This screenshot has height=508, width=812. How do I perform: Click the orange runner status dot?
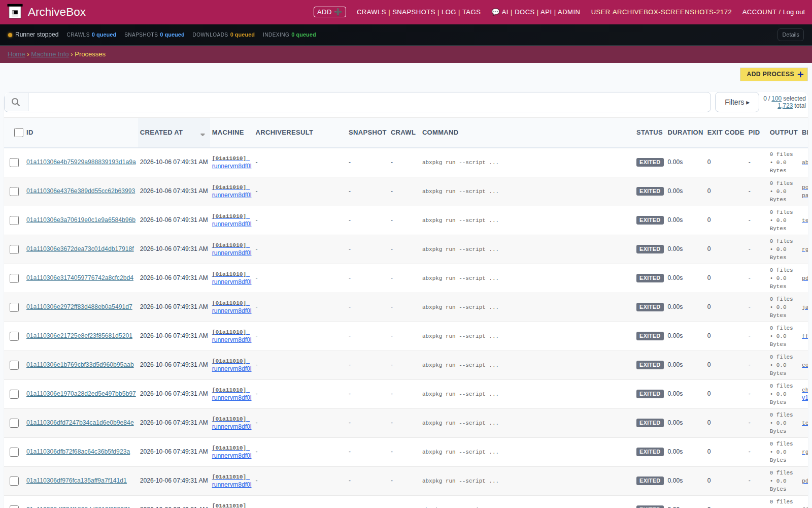(10, 35)
